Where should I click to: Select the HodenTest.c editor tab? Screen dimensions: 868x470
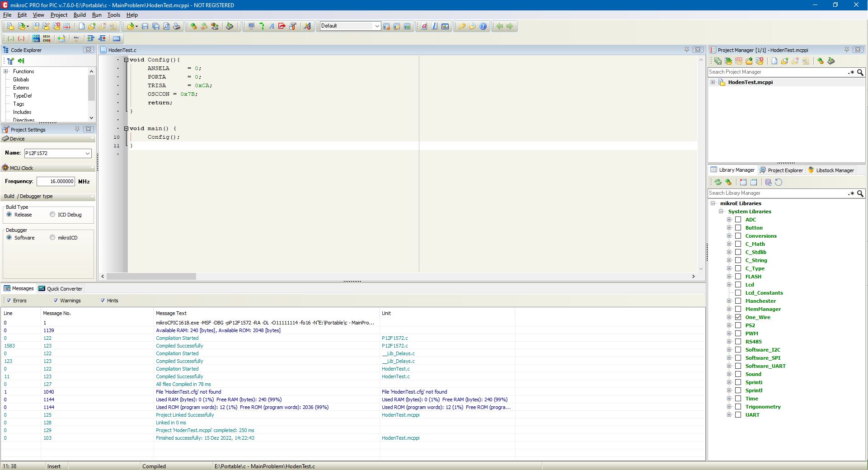point(118,50)
